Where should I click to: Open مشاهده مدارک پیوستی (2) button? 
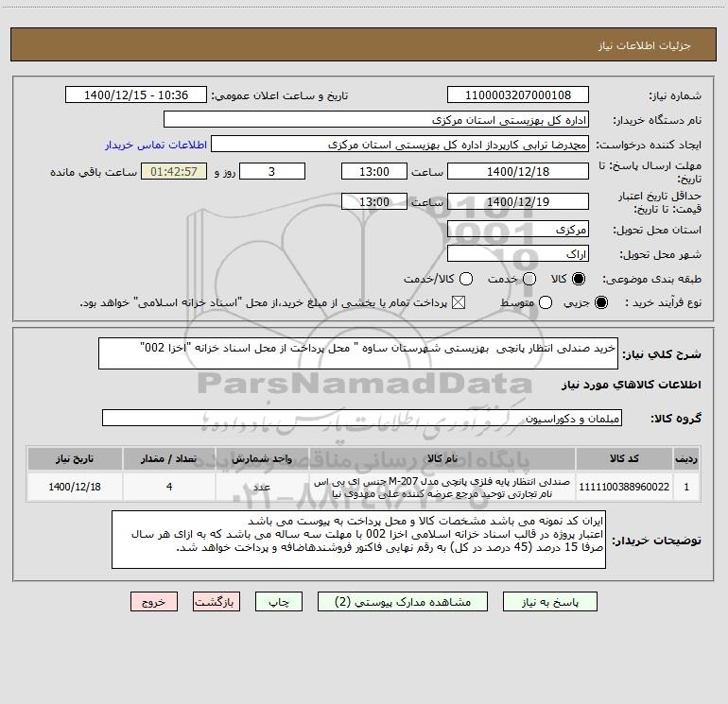pos(403,602)
